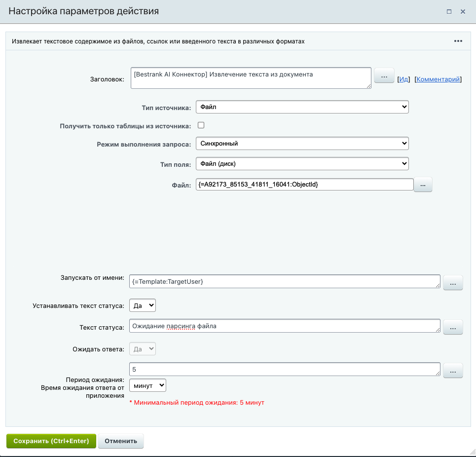Close the action settings dialog
The image size is (476, 457).
463,11
